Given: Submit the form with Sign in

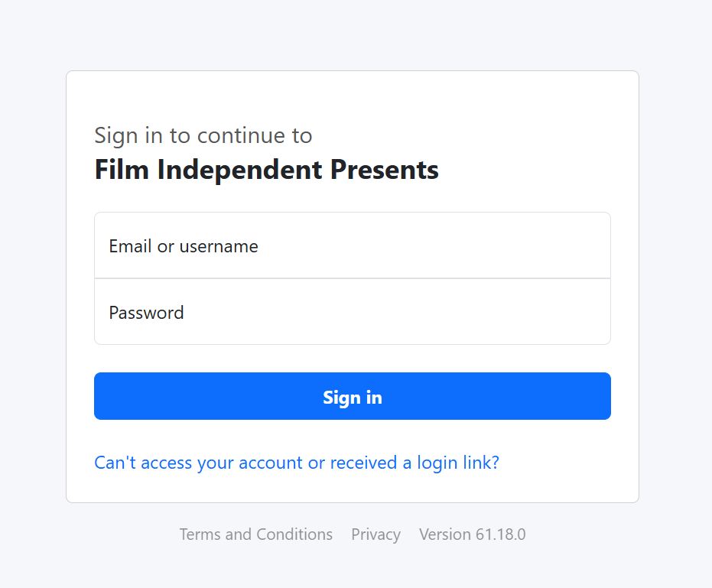Looking at the screenshot, I should pyautogui.click(x=352, y=396).
